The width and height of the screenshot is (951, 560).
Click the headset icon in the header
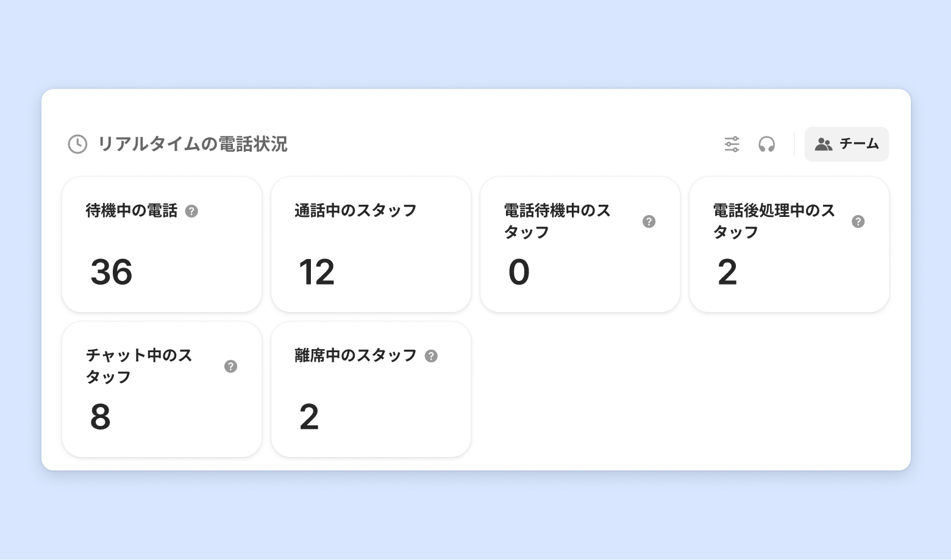click(x=766, y=144)
